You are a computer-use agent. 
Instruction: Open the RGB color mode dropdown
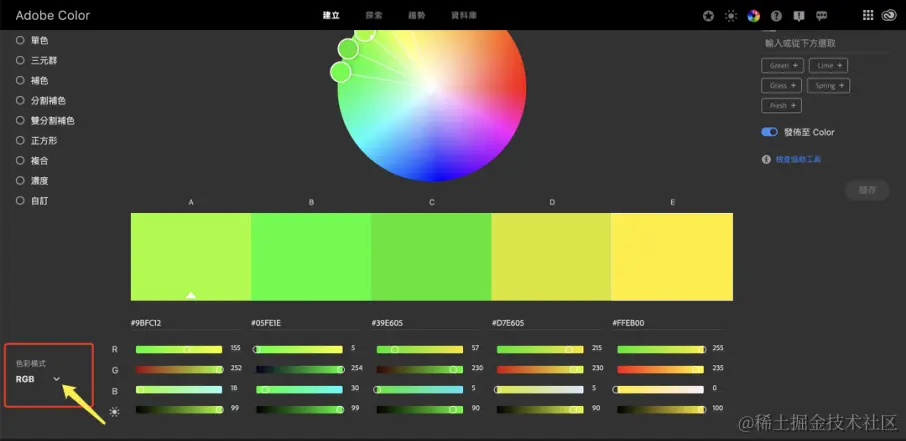point(38,379)
